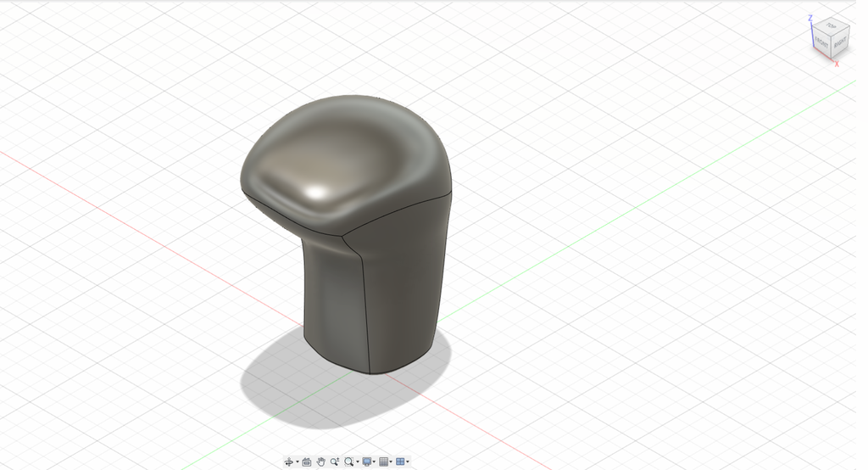Click the Viewports layout icon
868x470 pixels.
point(400,462)
